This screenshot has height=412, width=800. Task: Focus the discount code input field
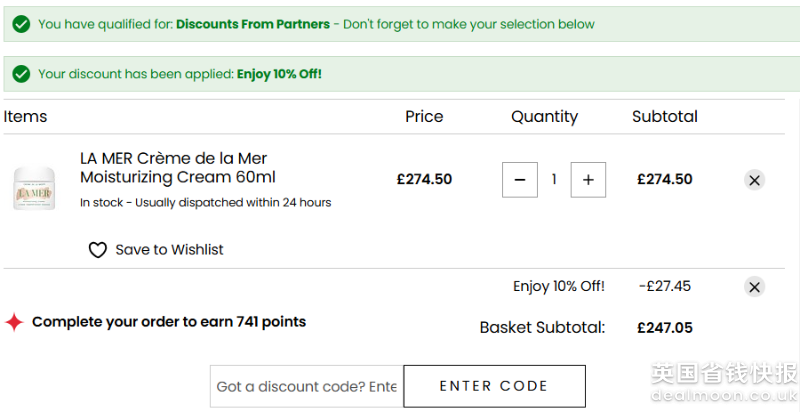click(306, 386)
